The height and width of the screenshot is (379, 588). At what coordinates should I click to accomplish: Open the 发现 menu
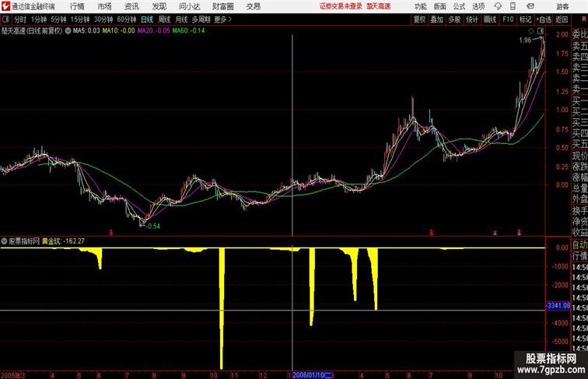click(x=159, y=6)
